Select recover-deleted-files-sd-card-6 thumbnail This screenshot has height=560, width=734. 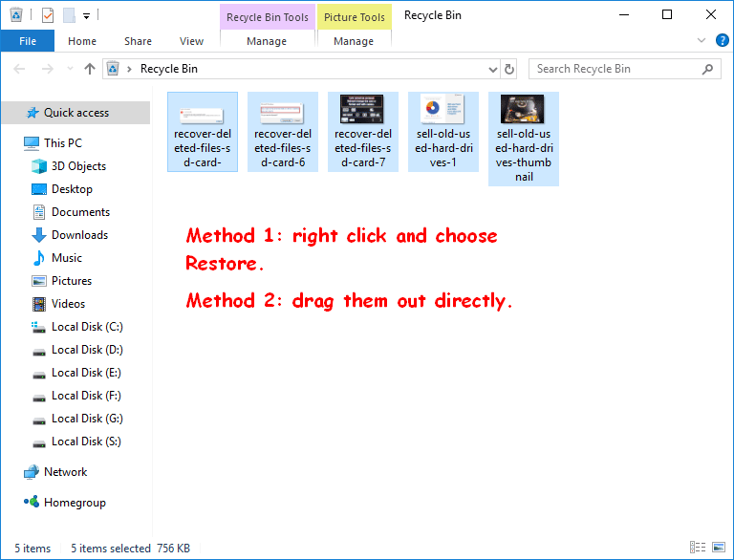(x=282, y=113)
